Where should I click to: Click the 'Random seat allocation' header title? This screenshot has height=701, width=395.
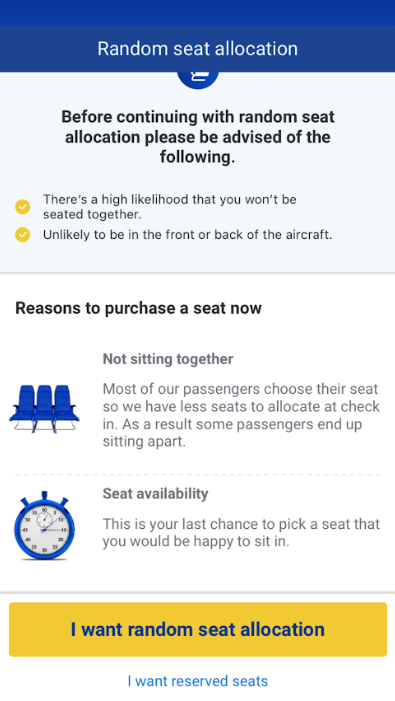[x=198, y=48]
